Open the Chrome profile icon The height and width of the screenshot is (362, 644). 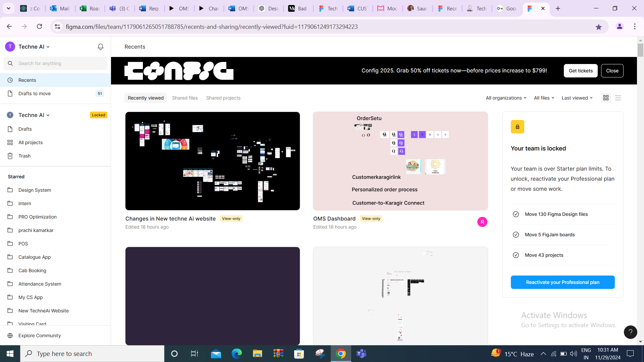click(x=620, y=26)
